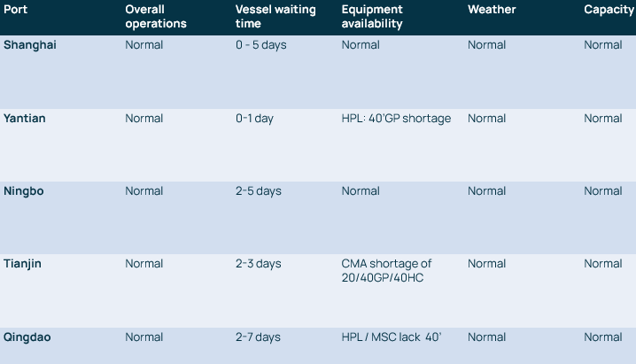Click Qingdao's 2-7 days waiting time
Image resolution: width=636 pixels, height=364 pixels.
point(258,337)
